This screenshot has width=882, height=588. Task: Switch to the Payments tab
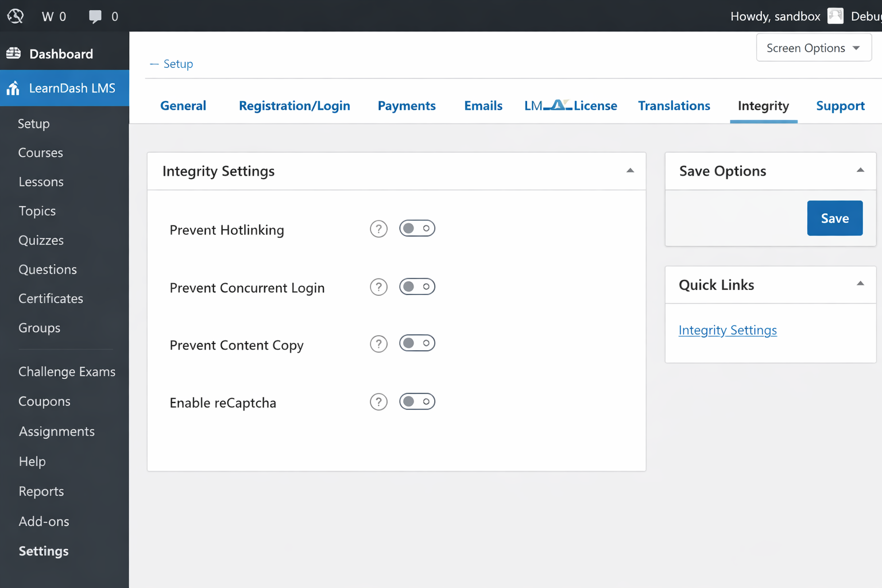(x=407, y=106)
